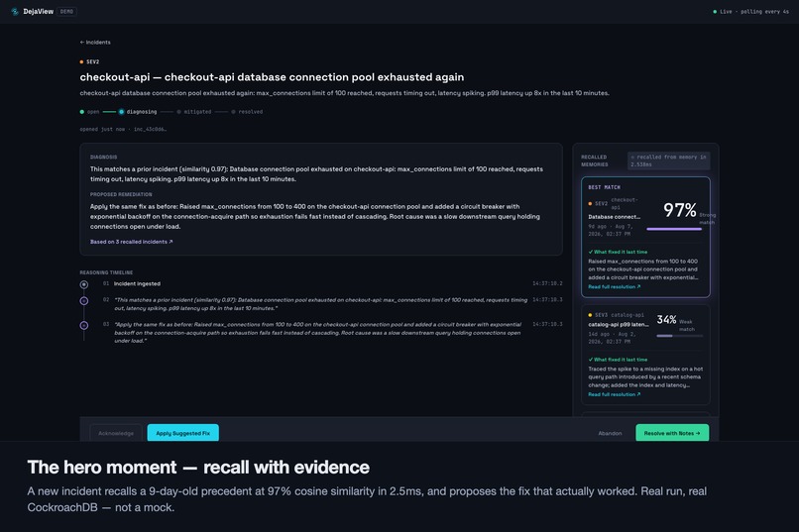Click Apply Suggested Fix

click(183, 433)
